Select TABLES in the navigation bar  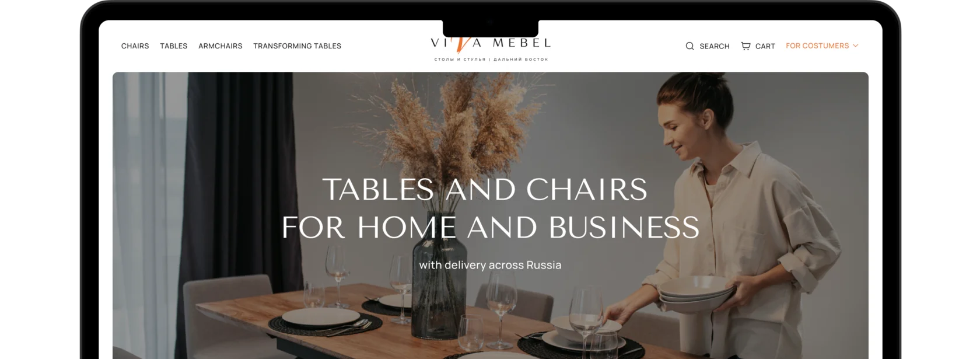(174, 46)
